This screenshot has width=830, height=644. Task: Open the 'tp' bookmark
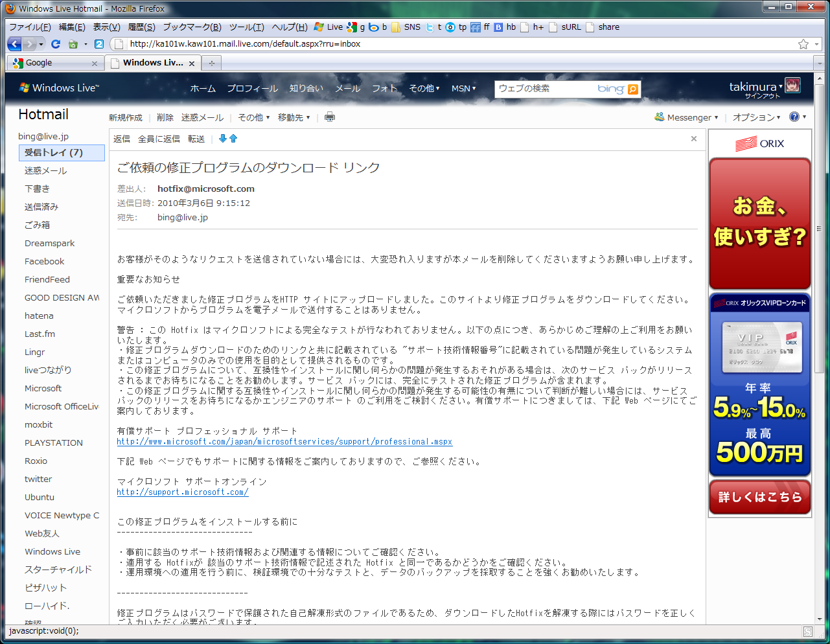point(456,27)
